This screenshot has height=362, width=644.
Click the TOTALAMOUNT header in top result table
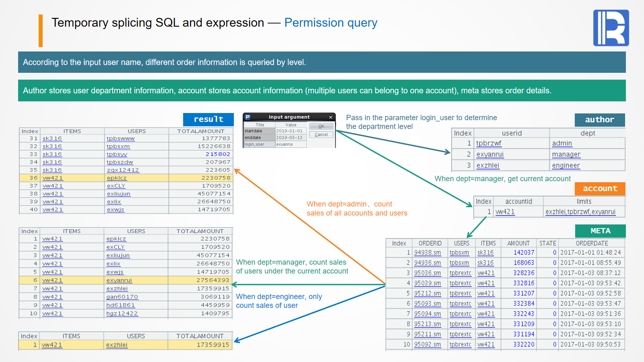point(200,132)
